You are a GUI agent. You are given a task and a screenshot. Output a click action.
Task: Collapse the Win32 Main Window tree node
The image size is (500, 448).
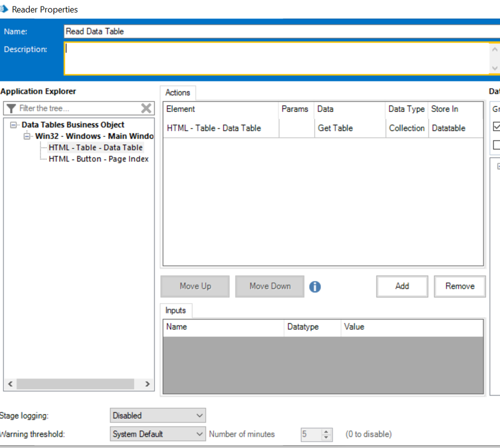(27, 136)
